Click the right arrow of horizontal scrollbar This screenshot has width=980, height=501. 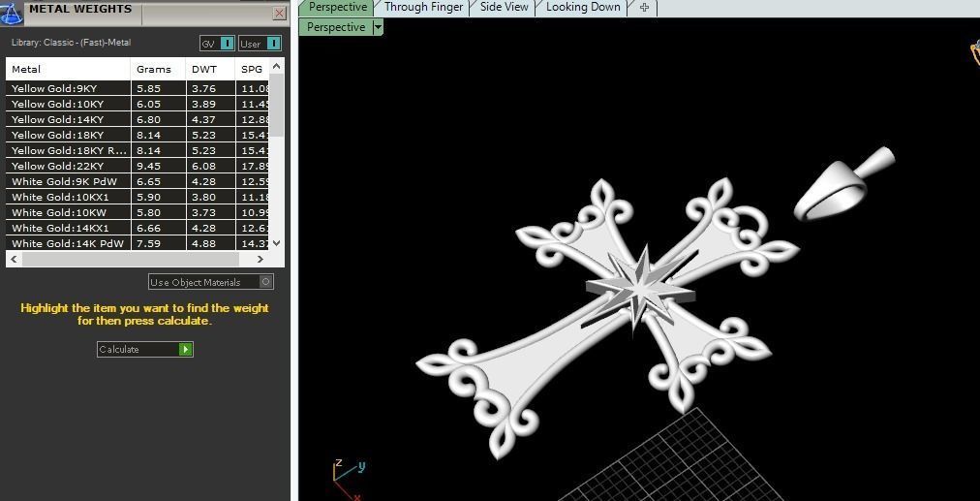coord(261,259)
